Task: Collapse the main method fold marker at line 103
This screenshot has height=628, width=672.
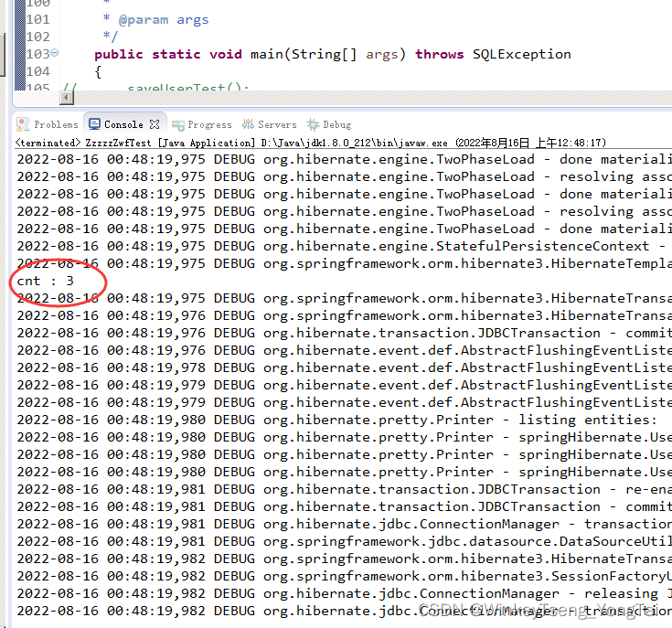Action: point(55,53)
